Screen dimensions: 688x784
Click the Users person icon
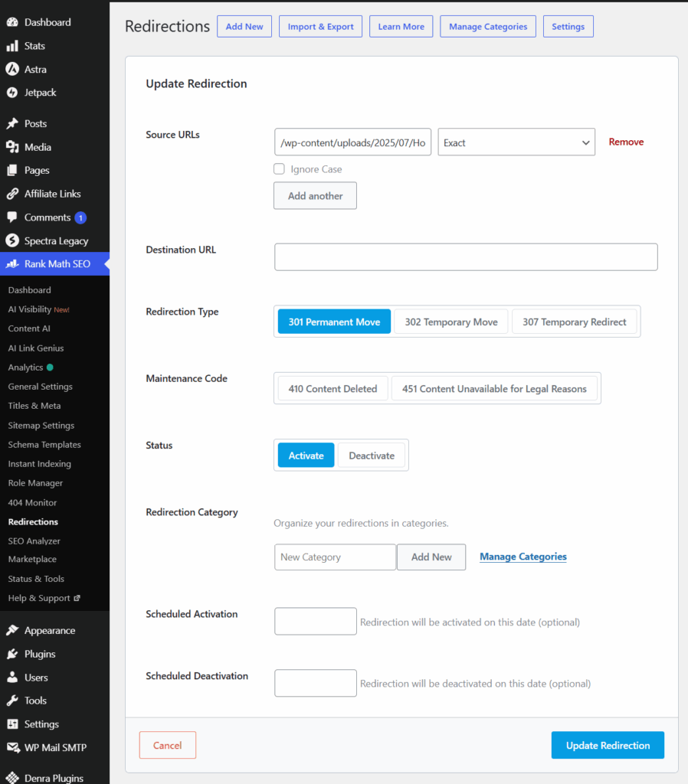click(x=12, y=678)
